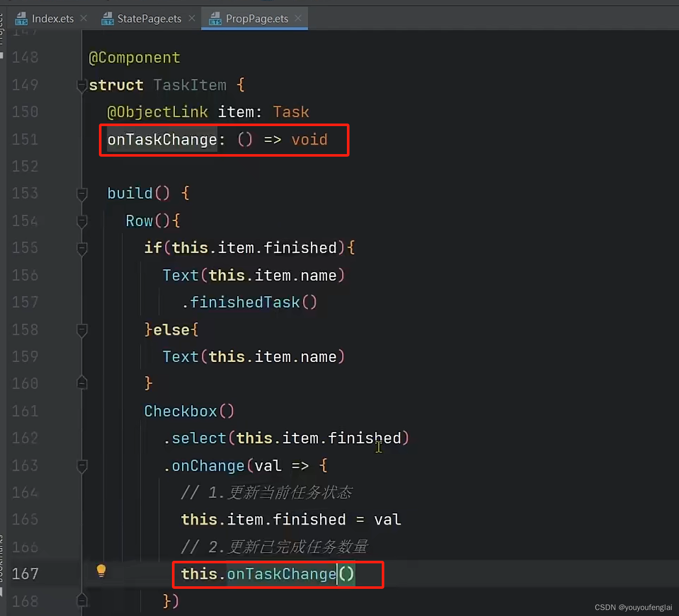The image size is (679, 616).
Task: Click the fold end marker at line 168
Action: click(82, 601)
